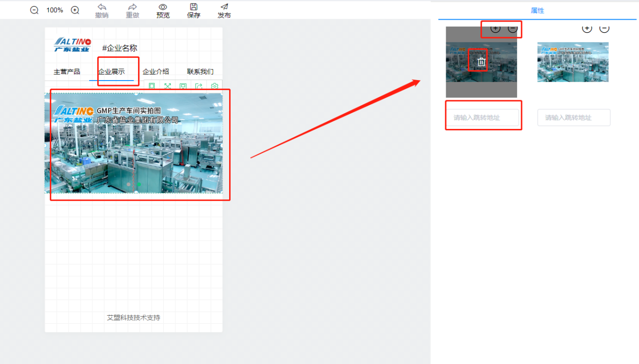Focus first 请输入跳转地址 input field
The height and width of the screenshot is (364, 639).
[482, 117]
